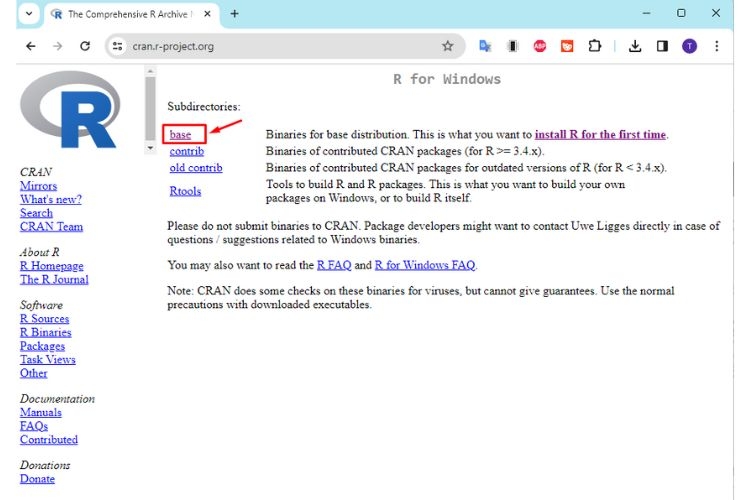Open the Mirrors link
The image size is (750, 500).
pyautogui.click(x=38, y=186)
